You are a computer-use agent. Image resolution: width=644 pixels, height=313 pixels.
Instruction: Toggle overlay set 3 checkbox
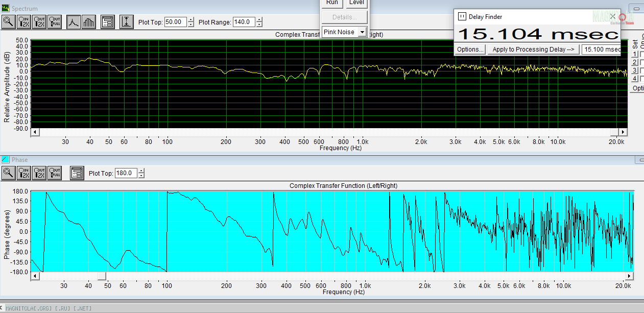click(643, 70)
